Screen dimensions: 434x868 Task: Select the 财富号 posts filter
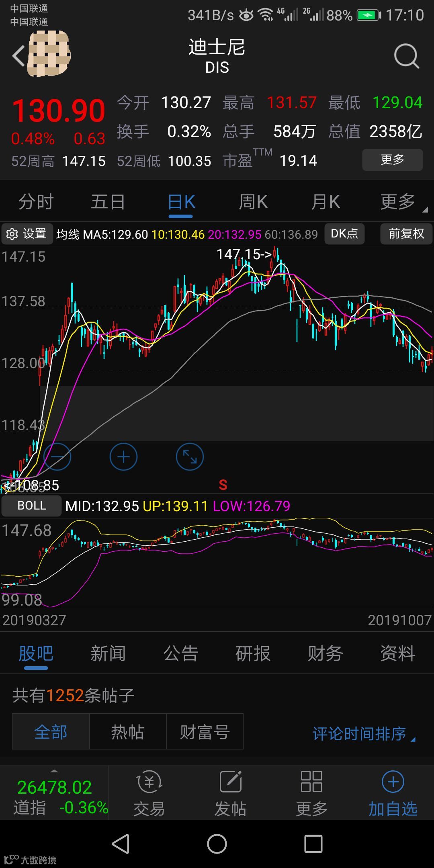coord(205,732)
